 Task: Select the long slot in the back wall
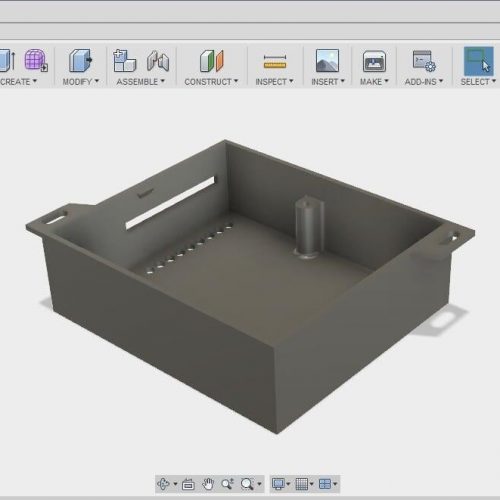tap(170, 203)
